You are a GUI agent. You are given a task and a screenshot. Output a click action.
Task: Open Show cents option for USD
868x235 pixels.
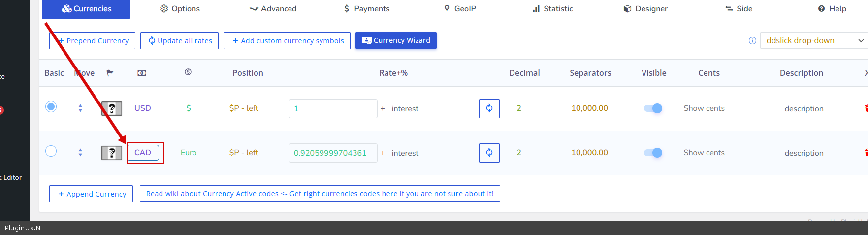704,108
